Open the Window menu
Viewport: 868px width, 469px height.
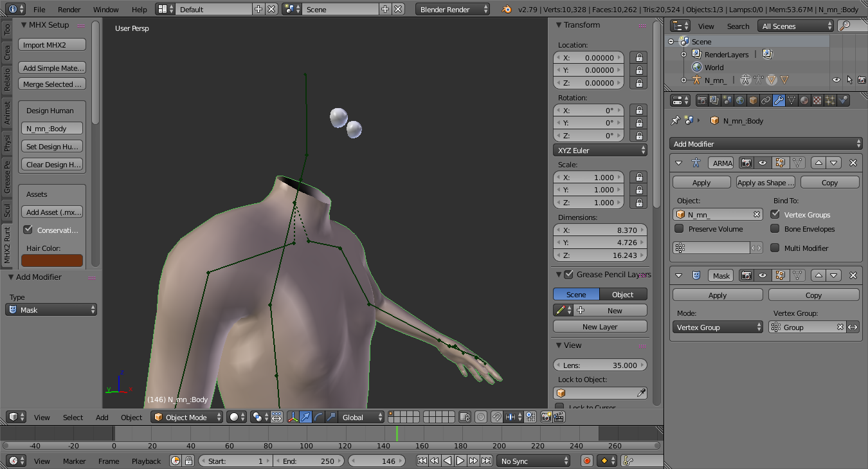106,10
